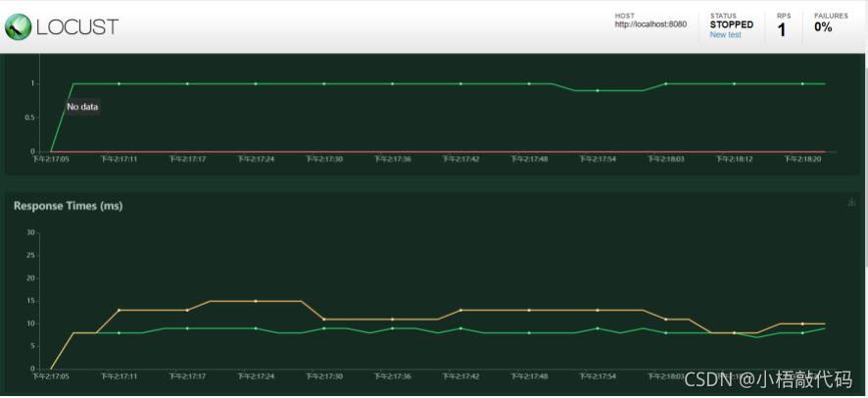This screenshot has width=868, height=398.
Task: Click green response-time point at 下午2:17:42
Action: tap(460, 328)
